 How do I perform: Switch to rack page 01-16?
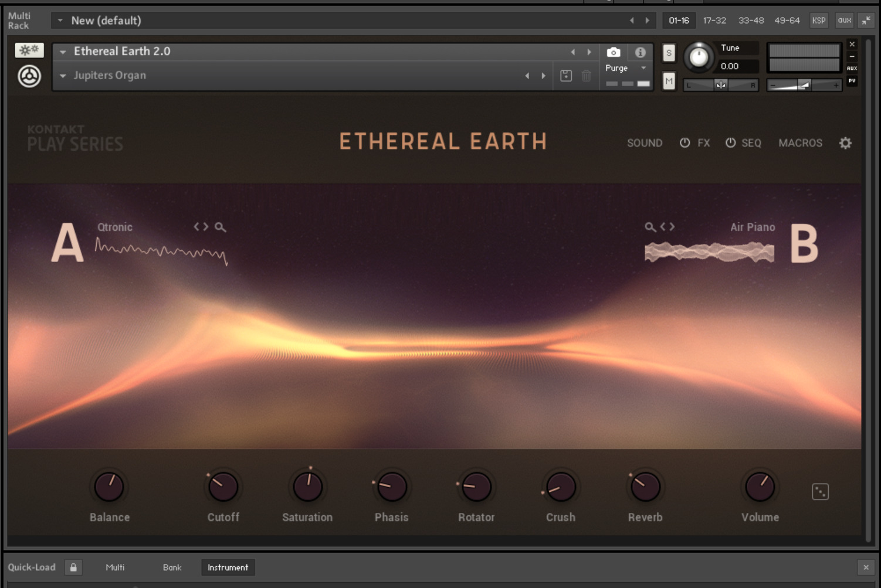point(679,21)
